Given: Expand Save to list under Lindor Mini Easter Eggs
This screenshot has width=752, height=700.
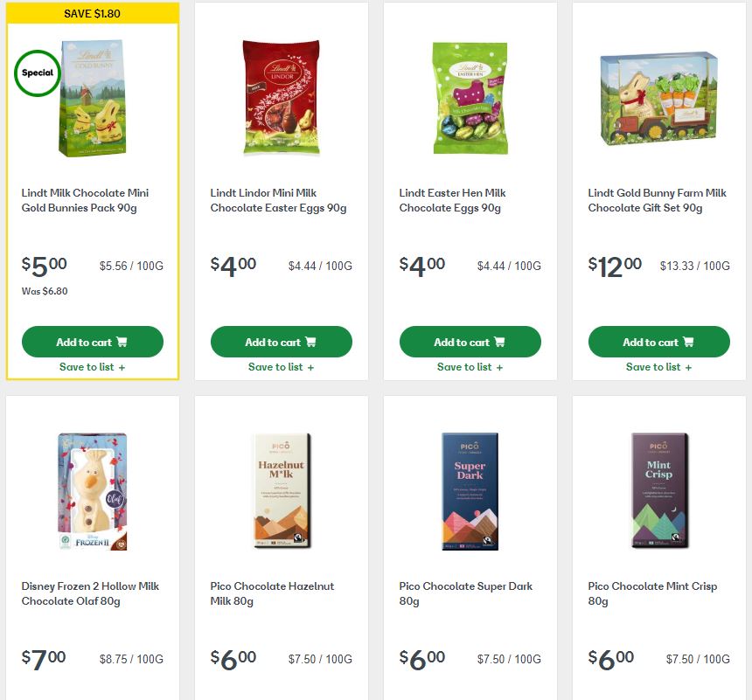Looking at the screenshot, I should tap(279, 367).
